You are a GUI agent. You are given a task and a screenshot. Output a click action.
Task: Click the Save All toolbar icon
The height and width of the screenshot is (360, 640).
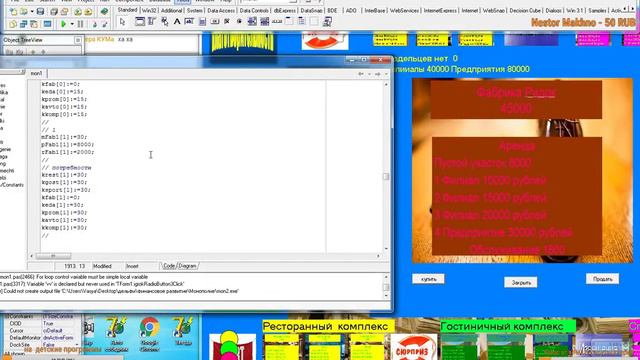pos(53,11)
